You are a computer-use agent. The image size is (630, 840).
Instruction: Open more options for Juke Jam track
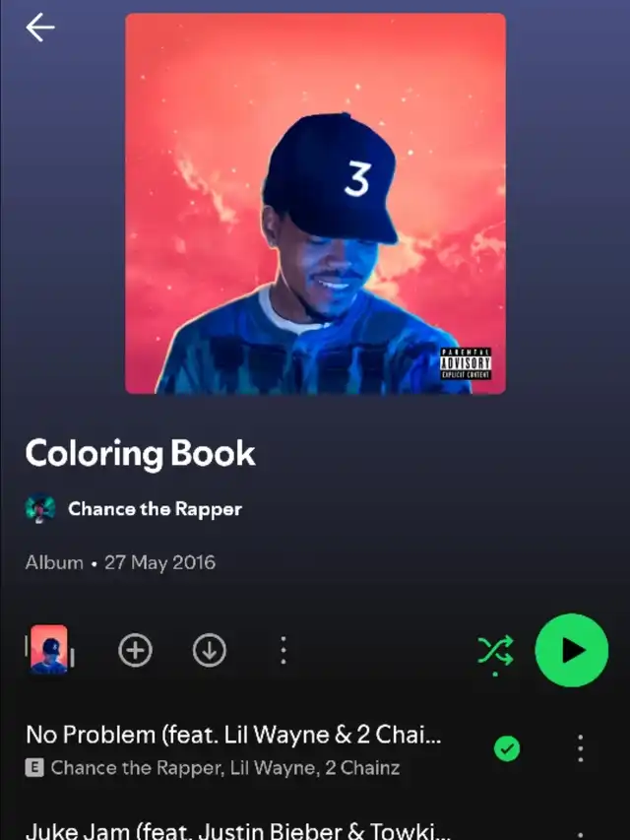(x=580, y=835)
